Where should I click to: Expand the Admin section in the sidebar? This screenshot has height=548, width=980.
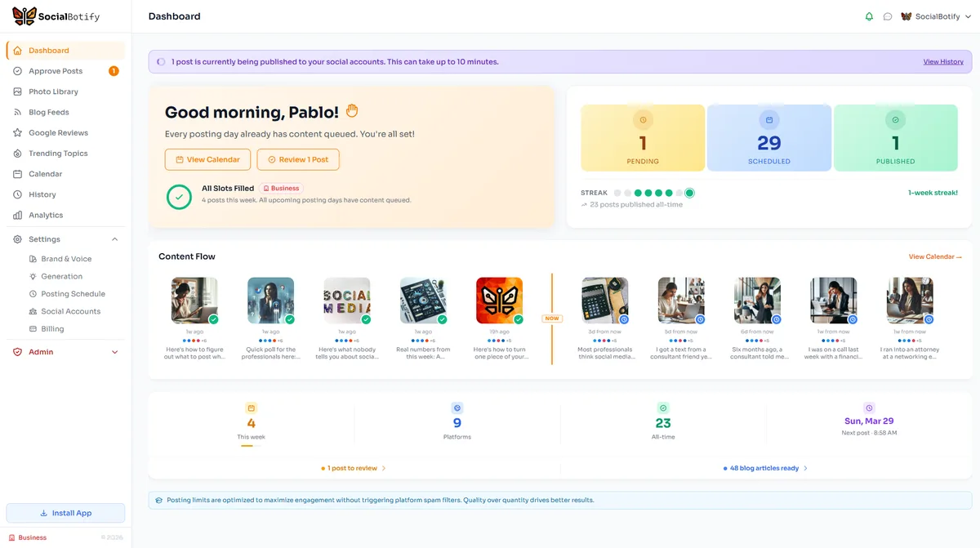pos(114,352)
